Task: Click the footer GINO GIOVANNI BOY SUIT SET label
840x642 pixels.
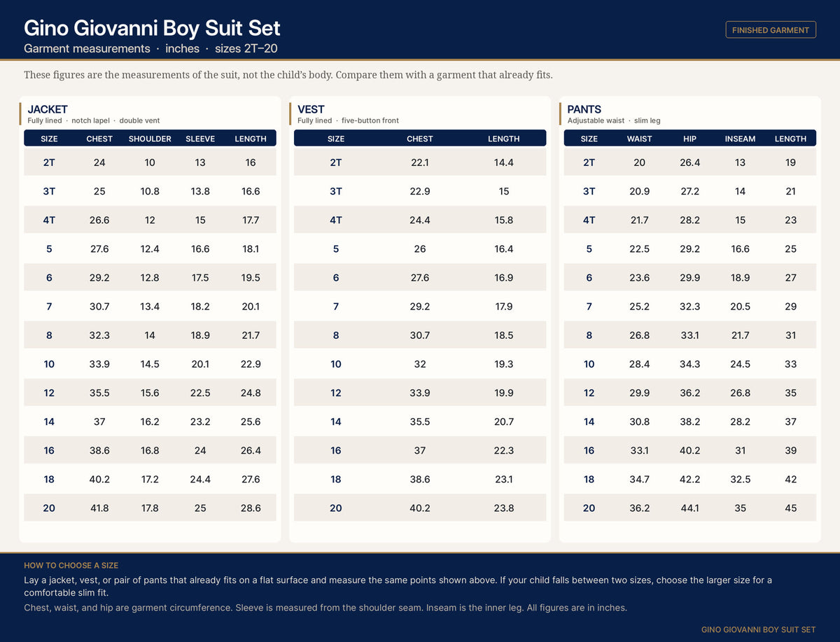Action: (759, 629)
